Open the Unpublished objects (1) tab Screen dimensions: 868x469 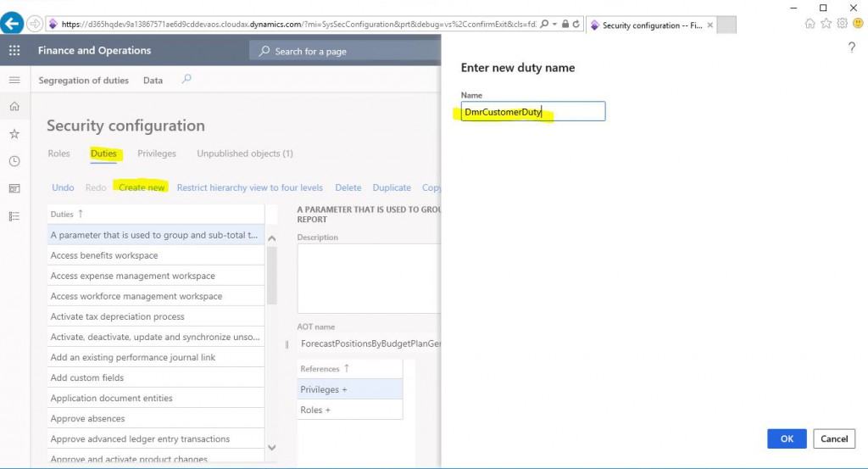pos(245,154)
